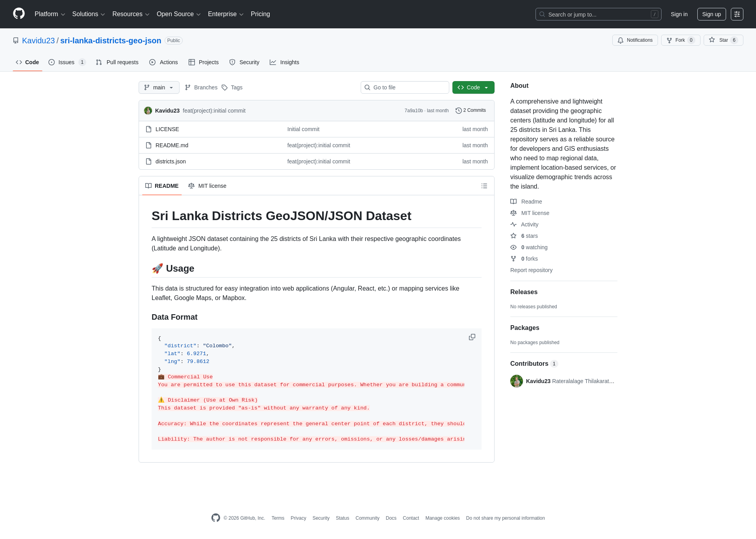Image resolution: width=756 pixels, height=539 pixels.
Task: Click the README.md file icon
Action: pos(148,145)
